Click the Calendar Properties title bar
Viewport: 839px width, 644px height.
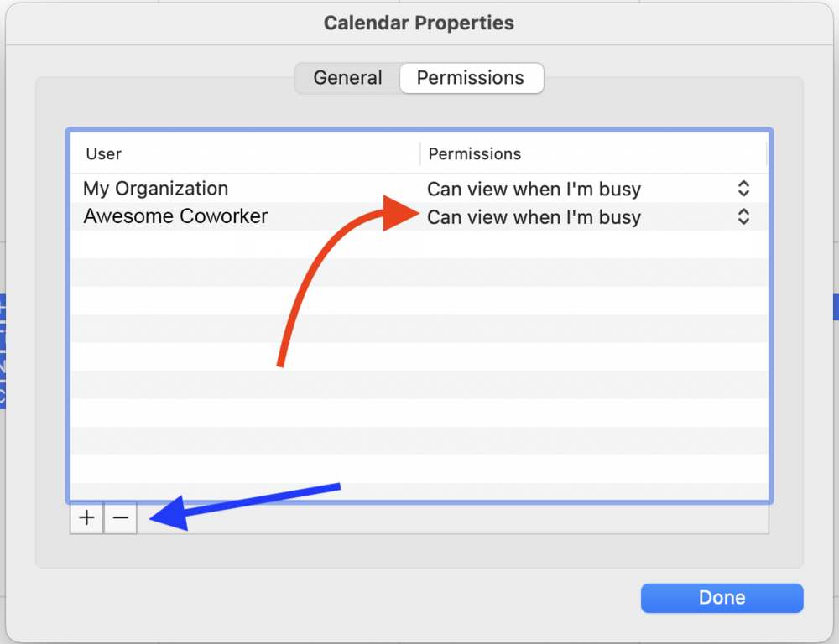[419, 23]
